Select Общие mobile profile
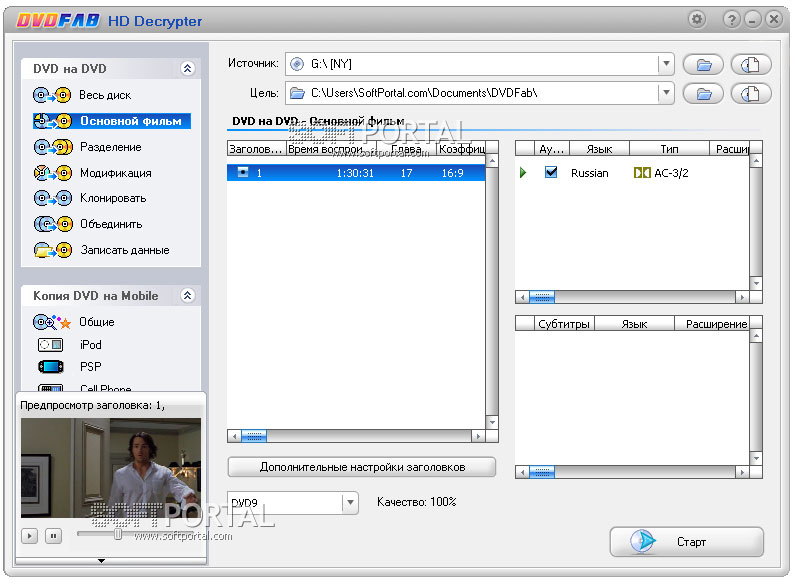Image resolution: width=795 pixels, height=585 pixels. click(x=96, y=322)
